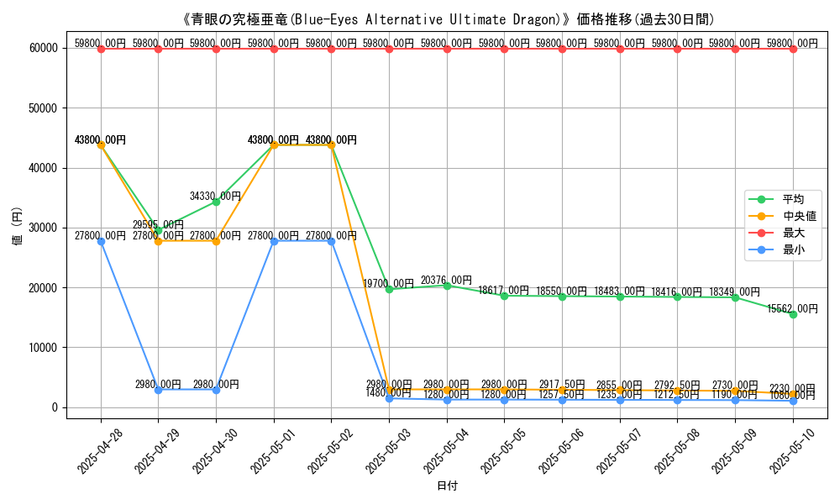Click the 40000 y-axis tick label

coord(44,168)
